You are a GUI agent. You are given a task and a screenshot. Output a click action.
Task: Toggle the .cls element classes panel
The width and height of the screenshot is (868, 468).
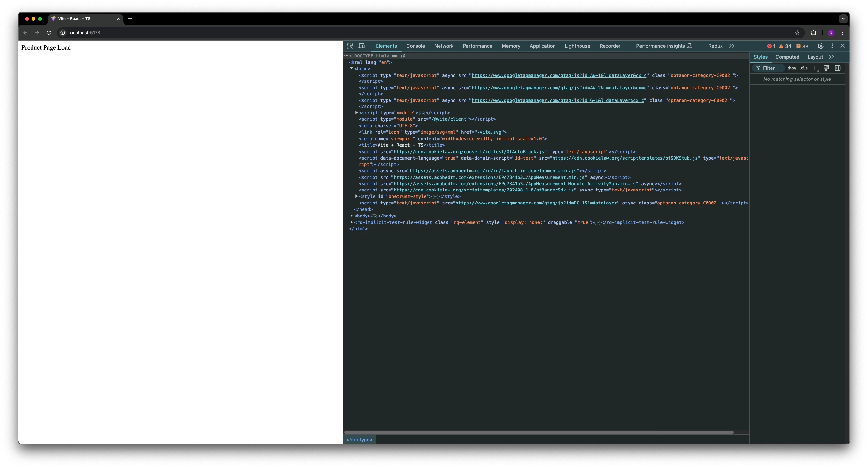tap(803, 68)
